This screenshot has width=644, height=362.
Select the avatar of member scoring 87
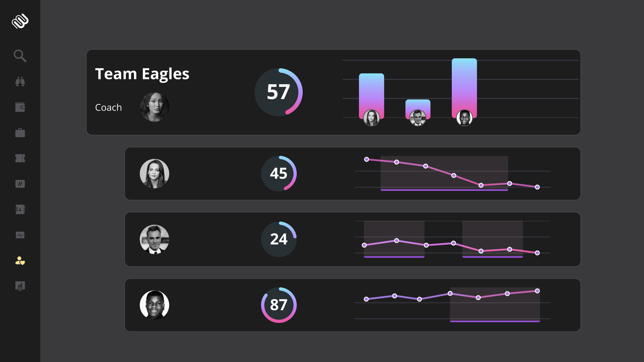(x=154, y=305)
